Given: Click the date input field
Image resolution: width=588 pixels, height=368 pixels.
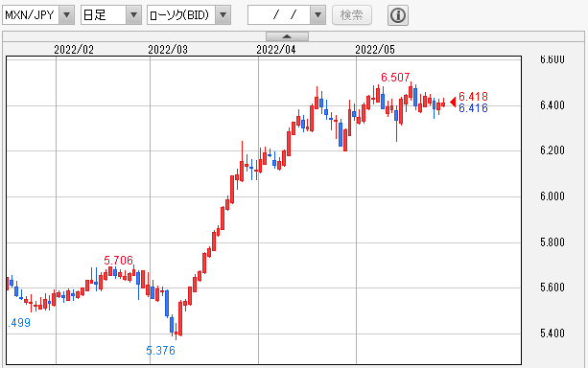Looking at the screenshot, I should 279,15.
